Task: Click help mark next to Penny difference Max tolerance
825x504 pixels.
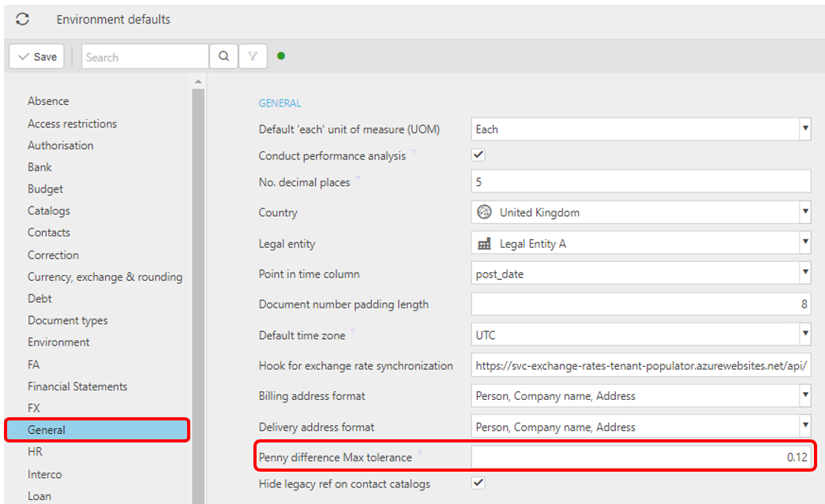Action: [x=419, y=454]
